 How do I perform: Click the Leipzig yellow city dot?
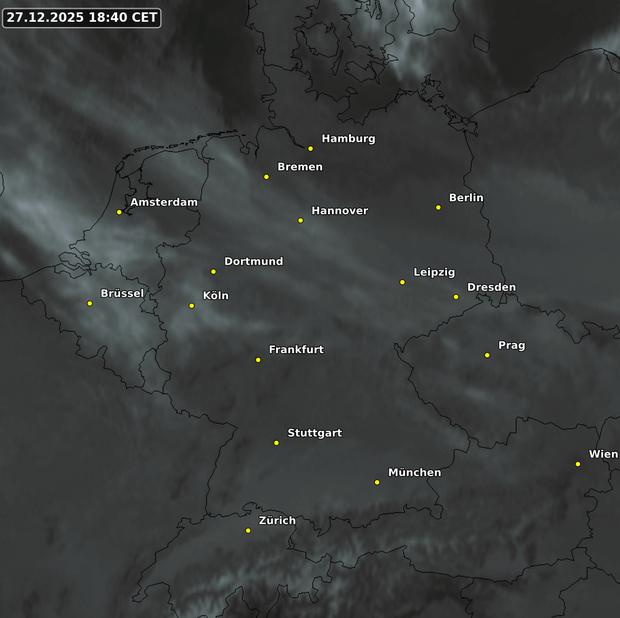(x=403, y=282)
